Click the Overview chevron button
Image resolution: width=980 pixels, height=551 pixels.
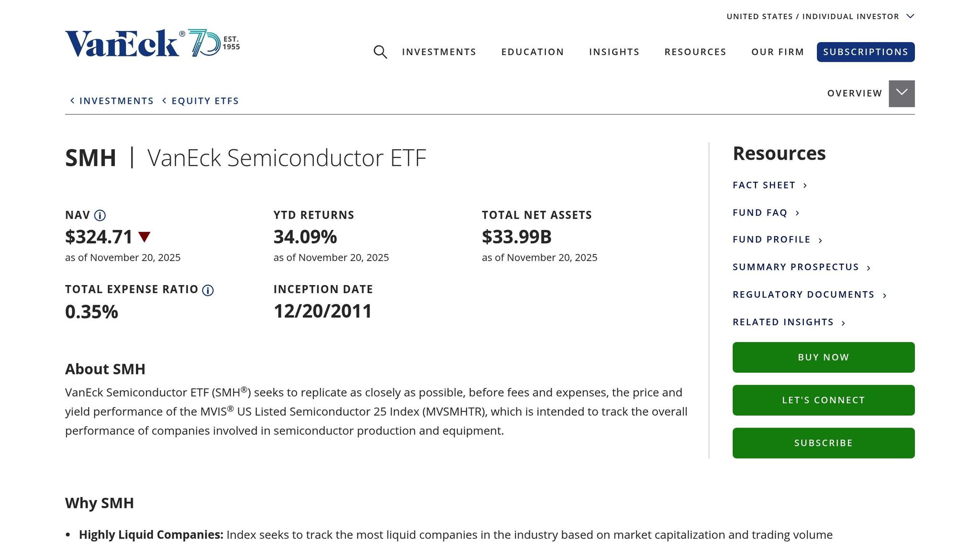(x=902, y=93)
